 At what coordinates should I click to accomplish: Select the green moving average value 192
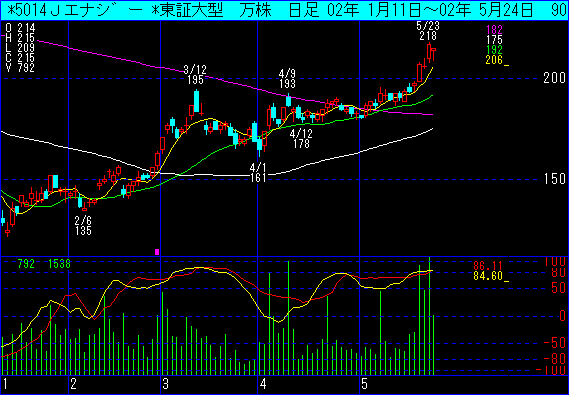point(494,50)
